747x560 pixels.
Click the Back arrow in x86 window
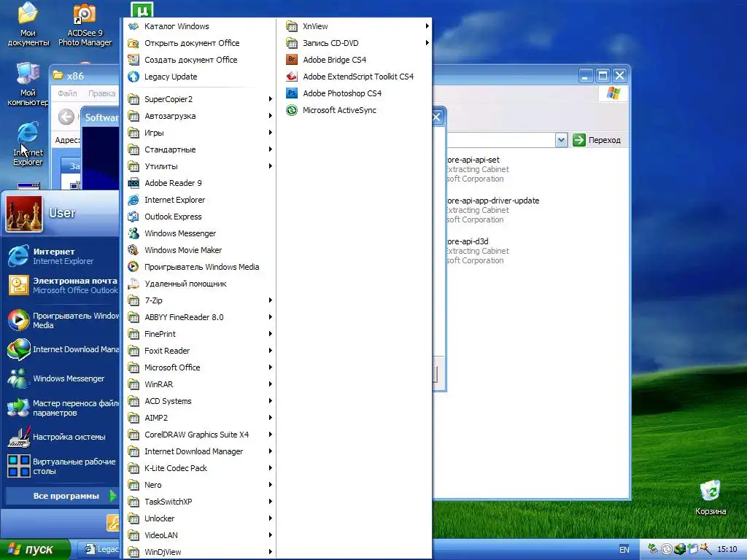(x=66, y=117)
